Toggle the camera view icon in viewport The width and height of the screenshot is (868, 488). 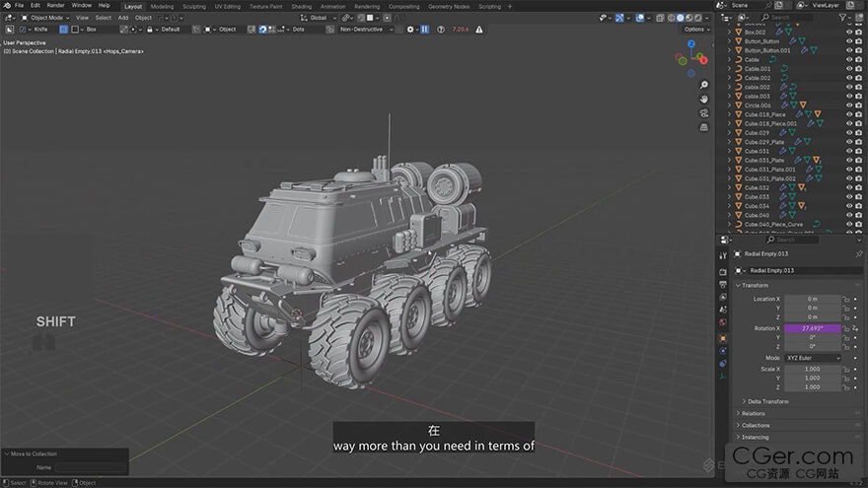tap(703, 113)
